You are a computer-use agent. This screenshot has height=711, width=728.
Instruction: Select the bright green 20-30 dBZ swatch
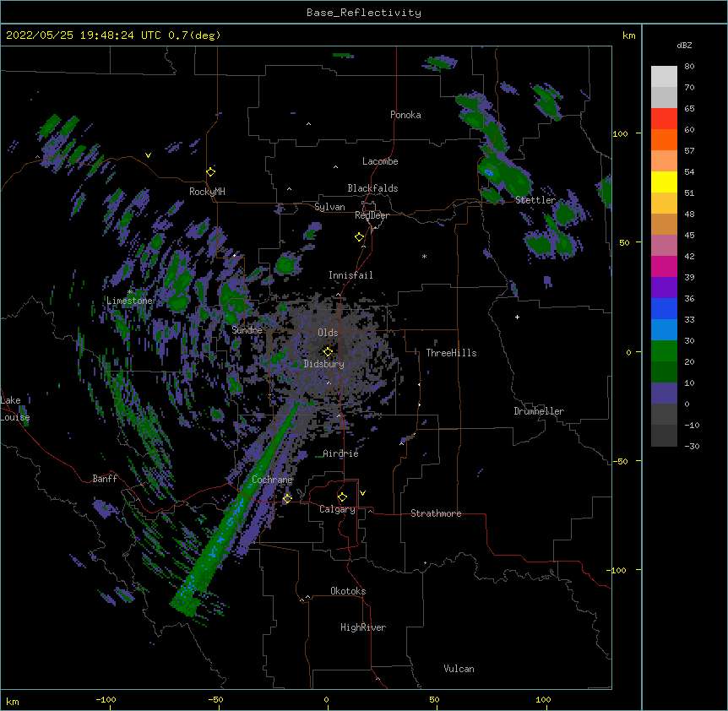coord(664,351)
